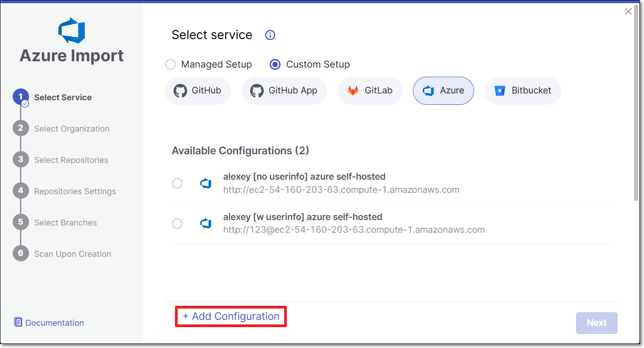Click step 2 circle for Select Organization
644x348 pixels.
tap(20, 128)
